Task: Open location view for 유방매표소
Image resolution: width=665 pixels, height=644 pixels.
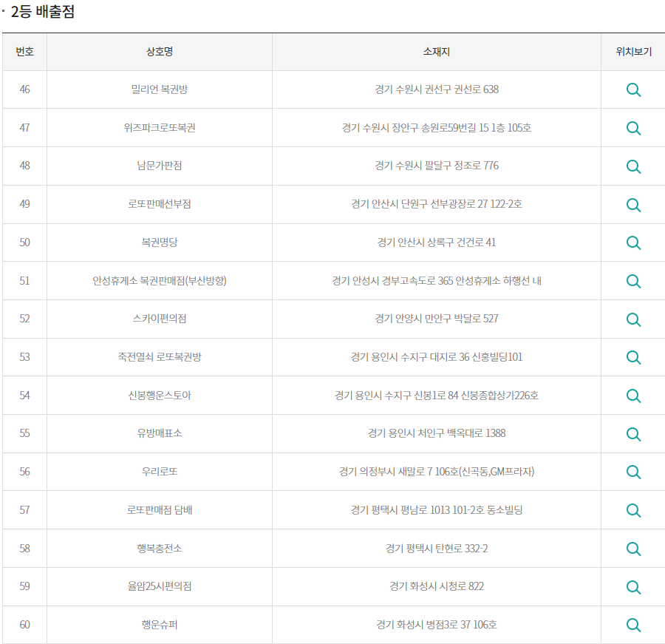Action: (633, 434)
